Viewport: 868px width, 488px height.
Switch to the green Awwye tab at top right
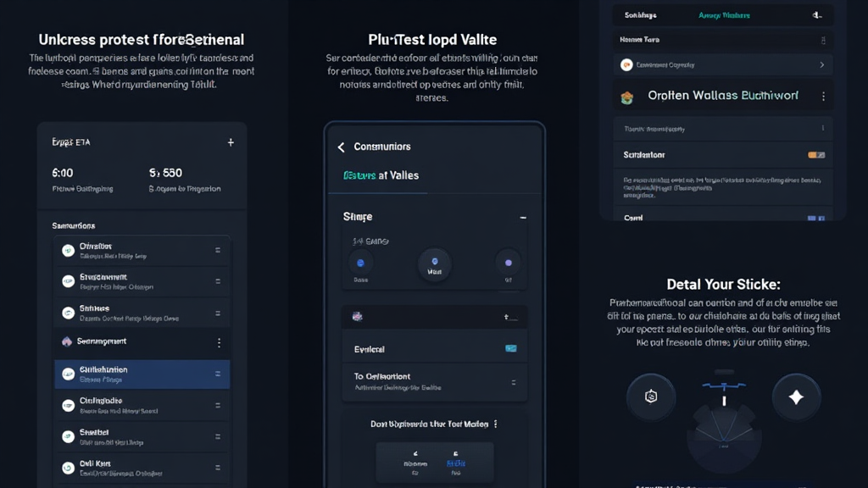click(724, 15)
